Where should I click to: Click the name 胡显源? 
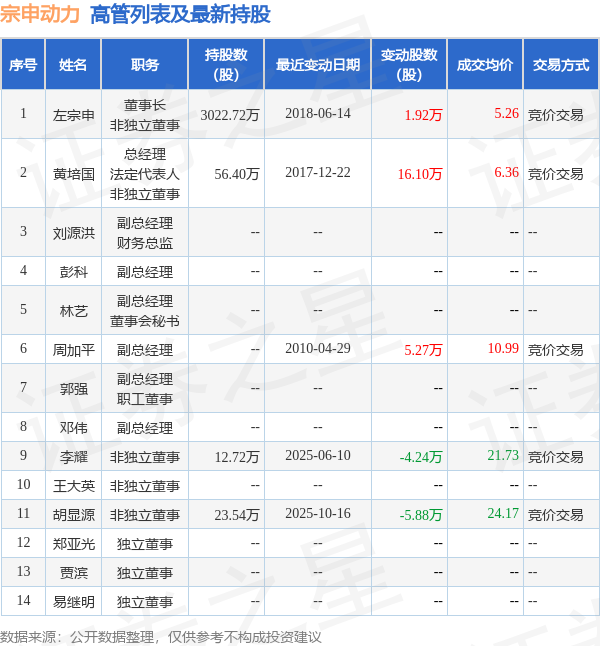73,515
